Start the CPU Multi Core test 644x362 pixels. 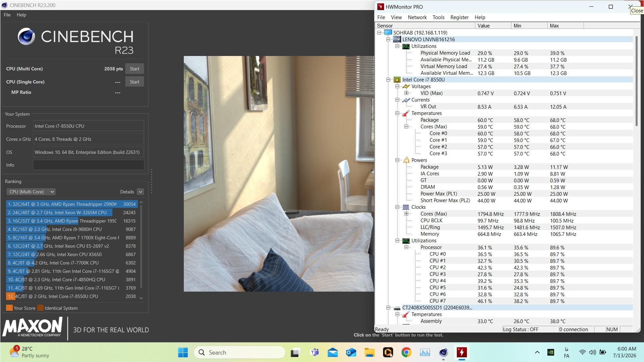click(135, 69)
